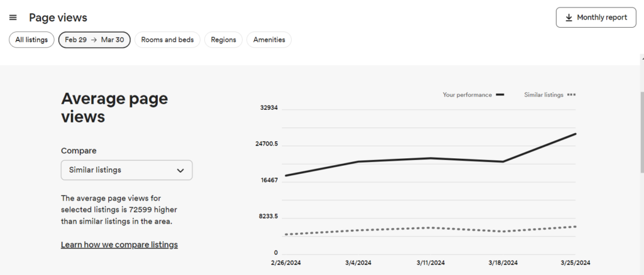This screenshot has width=644, height=275.
Task: Expand the Similar listings compare dropdown
Action: click(126, 170)
